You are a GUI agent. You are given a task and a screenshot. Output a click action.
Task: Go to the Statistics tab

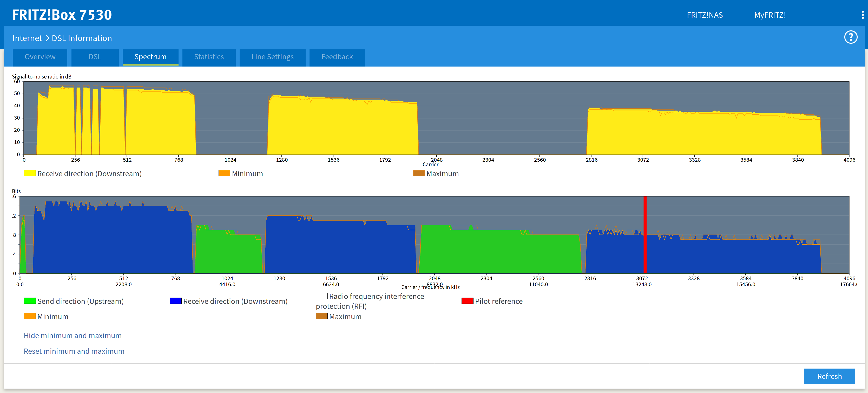click(x=209, y=57)
